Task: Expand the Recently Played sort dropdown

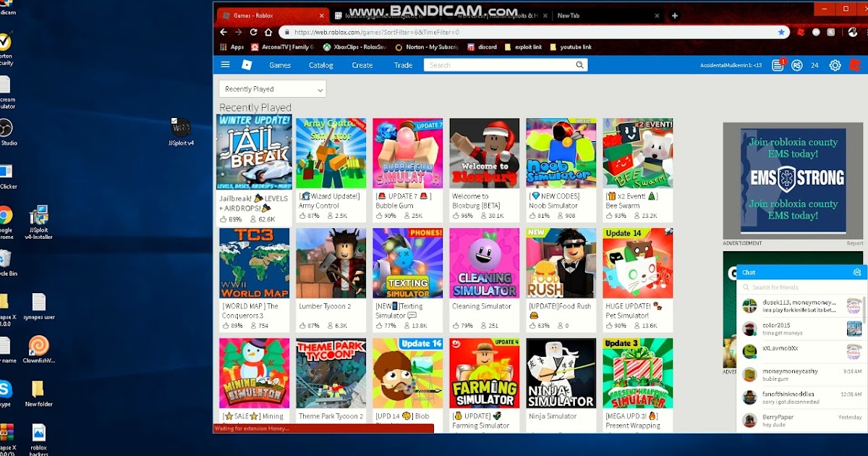Action: 273,89
